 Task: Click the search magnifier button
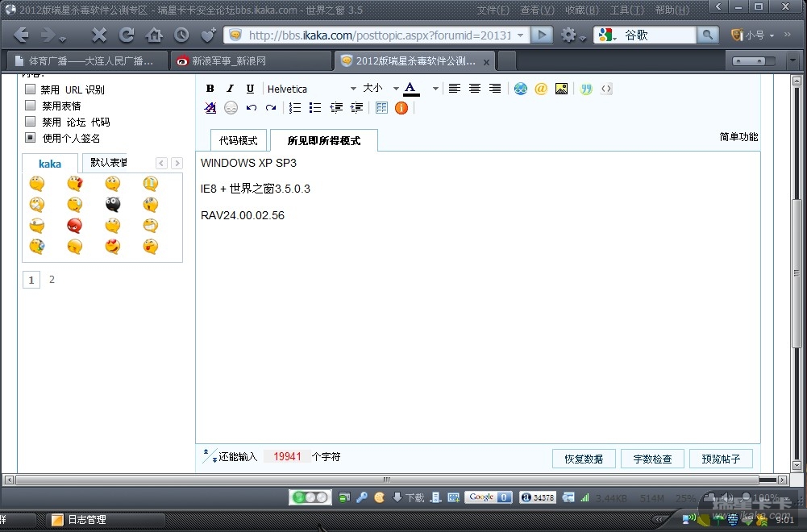(x=708, y=35)
